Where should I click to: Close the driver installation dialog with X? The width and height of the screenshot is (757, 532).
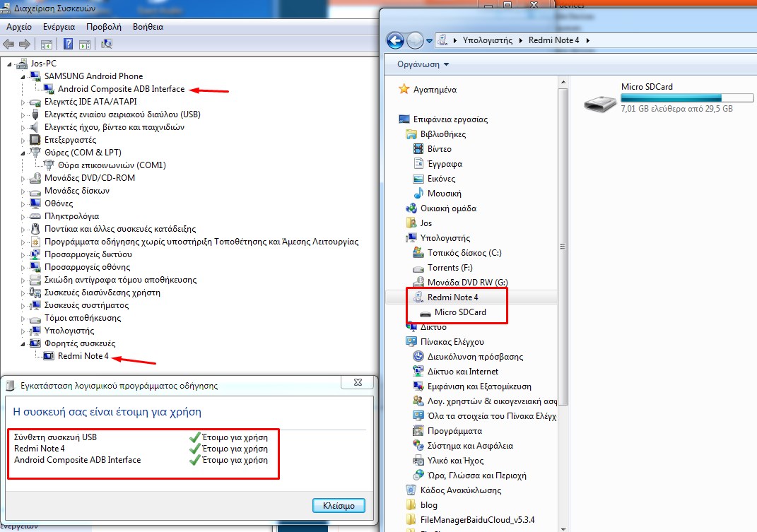pos(358,382)
